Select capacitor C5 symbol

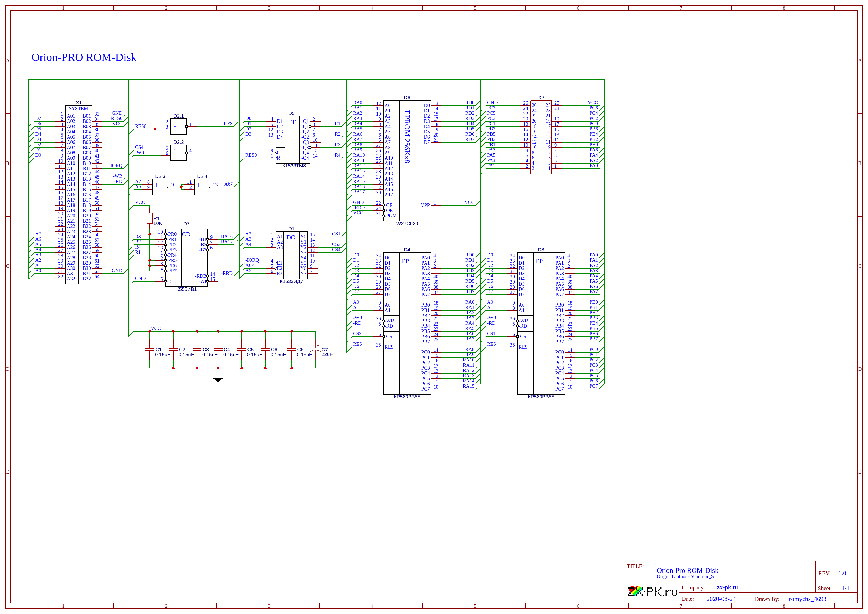[x=242, y=350]
